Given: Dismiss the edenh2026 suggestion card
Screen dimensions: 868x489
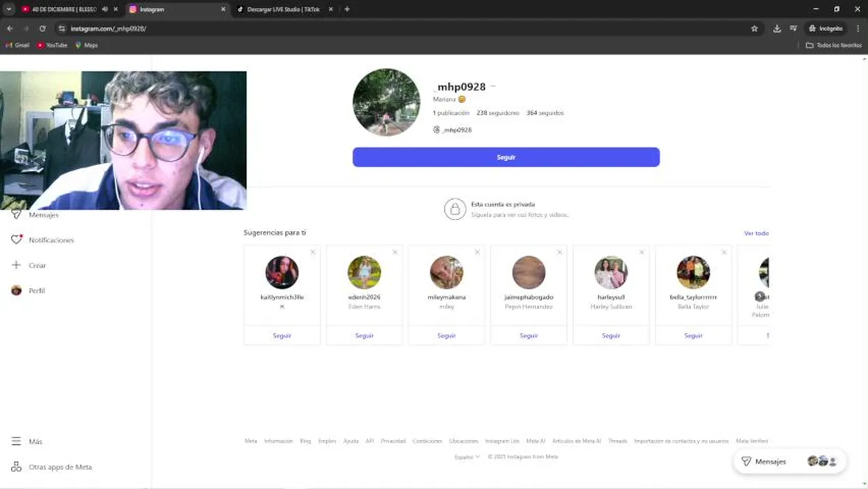Looking at the screenshot, I should pyautogui.click(x=395, y=252).
